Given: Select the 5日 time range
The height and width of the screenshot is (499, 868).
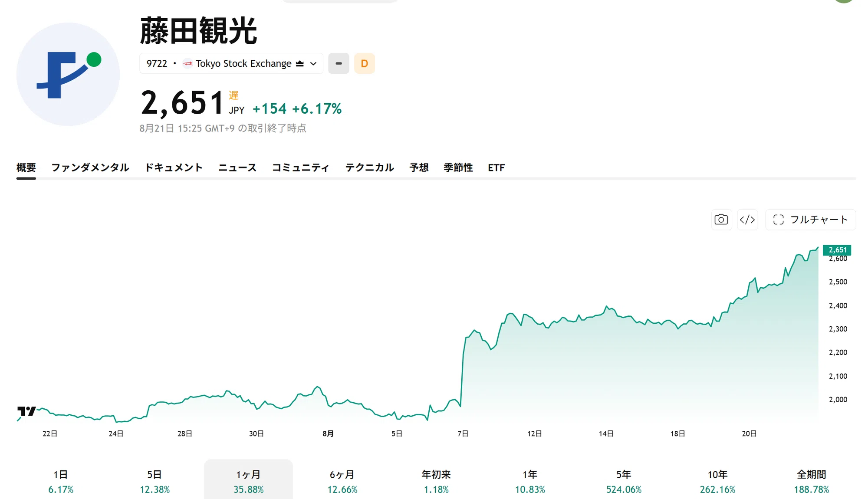Looking at the screenshot, I should (155, 481).
